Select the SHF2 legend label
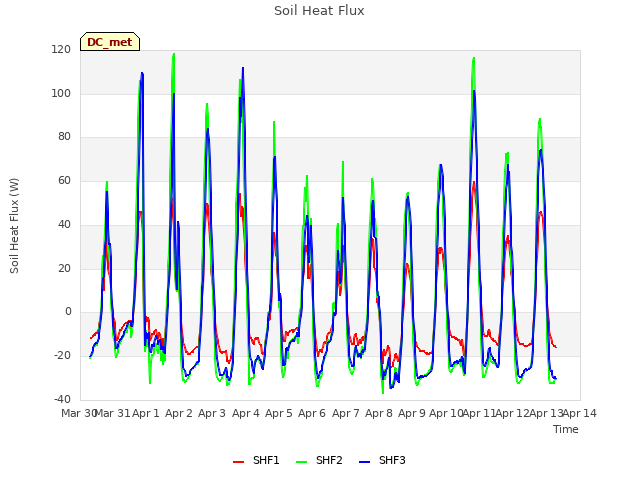The height and width of the screenshot is (480, 640). coord(329,460)
